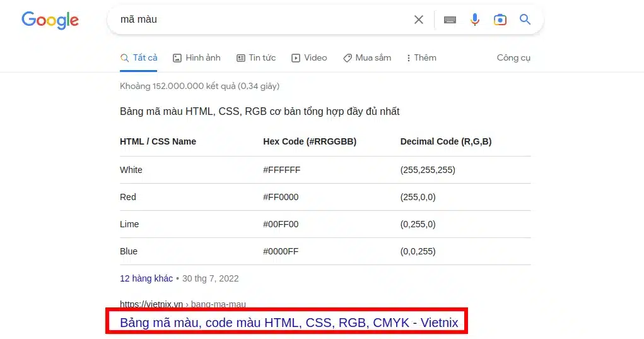Go to the 'Video' tab
Image resolution: width=644 pixels, height=339 pixels.
(x=309, y=58)
